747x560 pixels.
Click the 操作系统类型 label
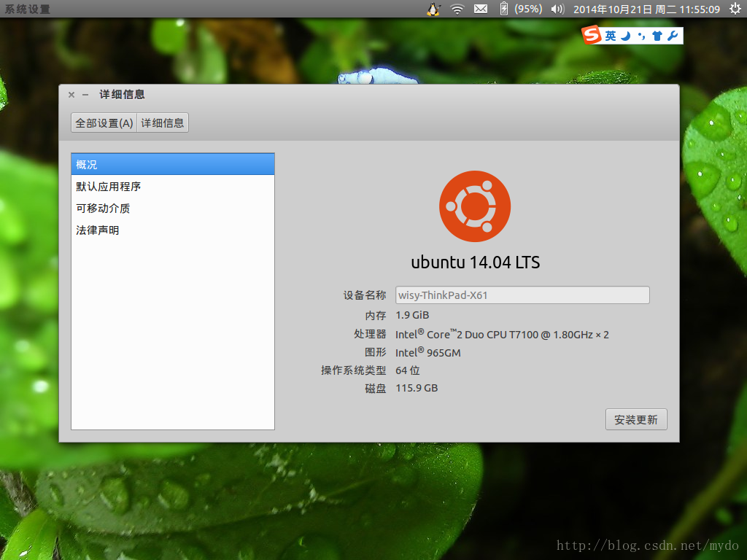(x=354, y=370)
